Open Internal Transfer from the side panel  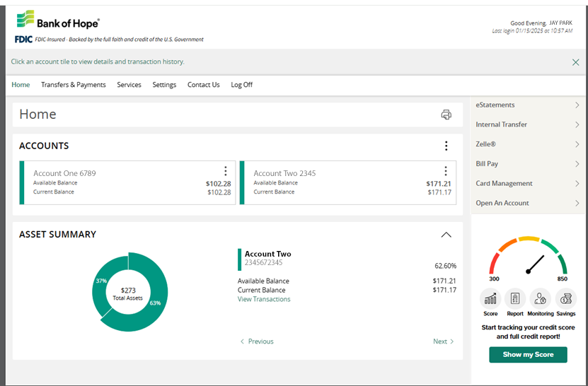tap(528, 125)
